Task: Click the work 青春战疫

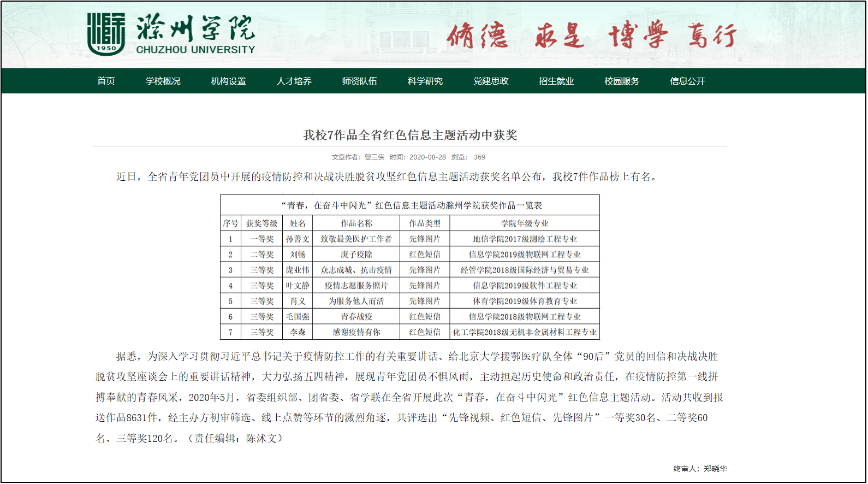Action: pos(356,317)
